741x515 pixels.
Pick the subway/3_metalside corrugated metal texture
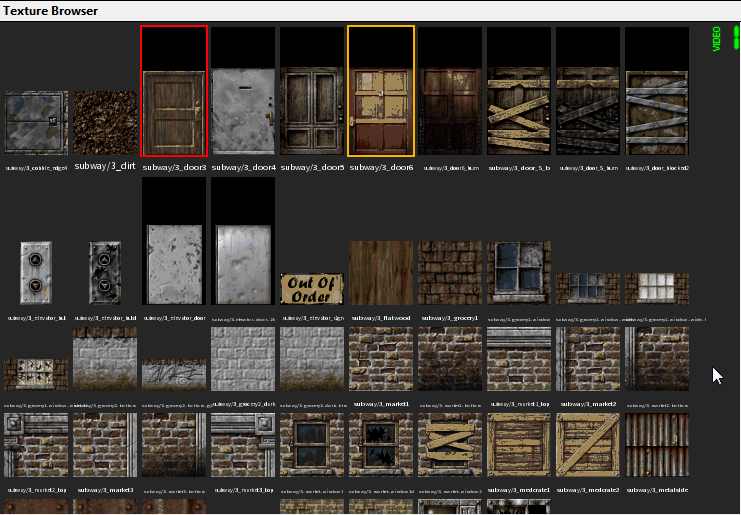[x=657, y=445]
